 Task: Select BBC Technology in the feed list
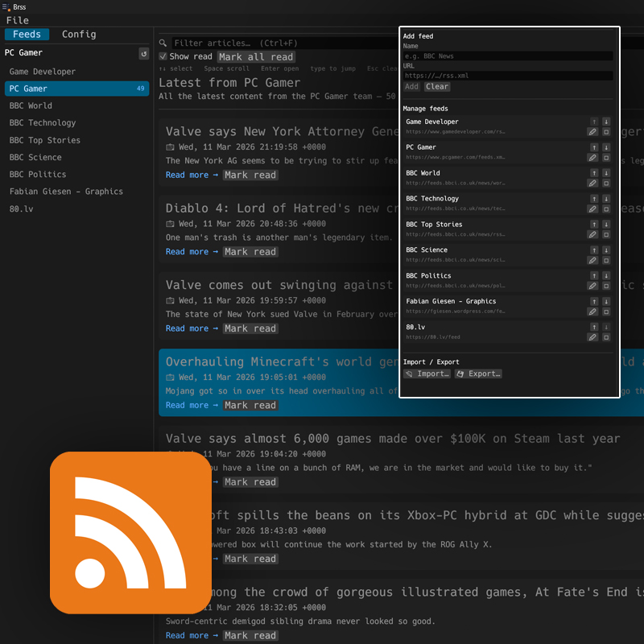48,122
